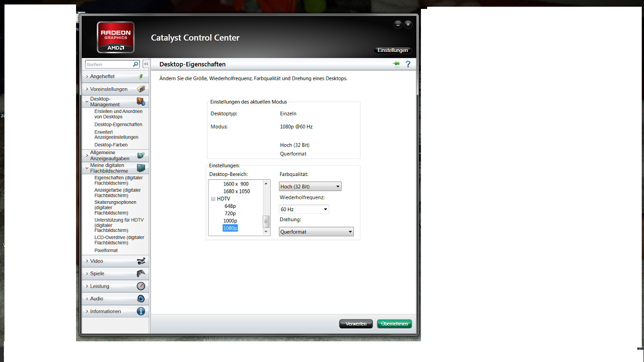
Task: Collapse the HDTV tree node
Action: pos(213,199)
